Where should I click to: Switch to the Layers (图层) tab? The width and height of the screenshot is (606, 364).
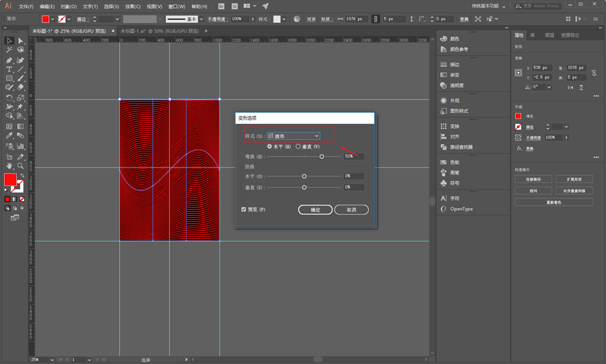[549, 35]
